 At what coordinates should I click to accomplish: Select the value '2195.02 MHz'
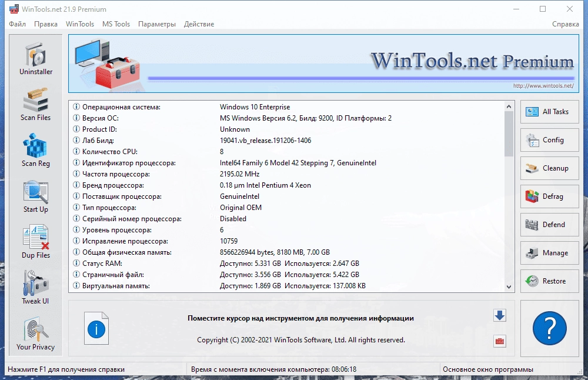click(x=240, y=174)
